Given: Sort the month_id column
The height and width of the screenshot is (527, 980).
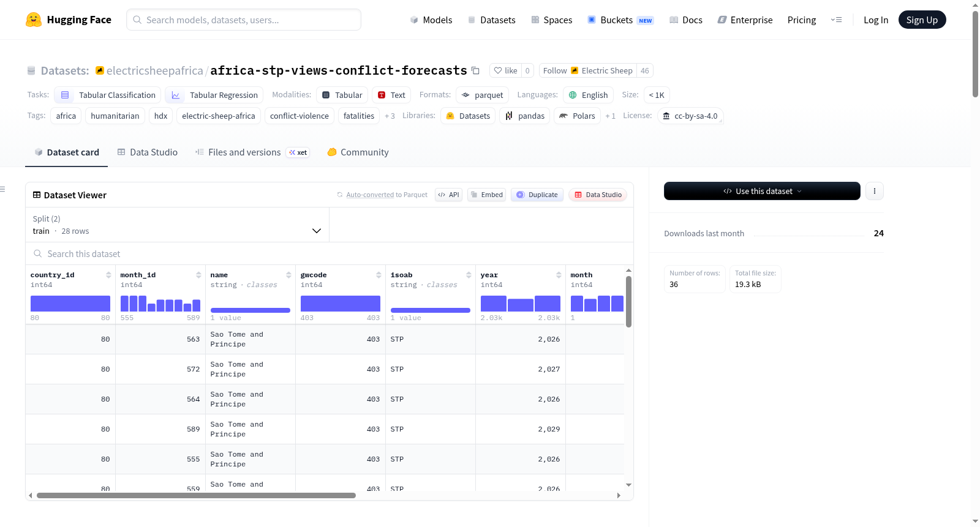Looking at the screenshot, I should point(198,275).
